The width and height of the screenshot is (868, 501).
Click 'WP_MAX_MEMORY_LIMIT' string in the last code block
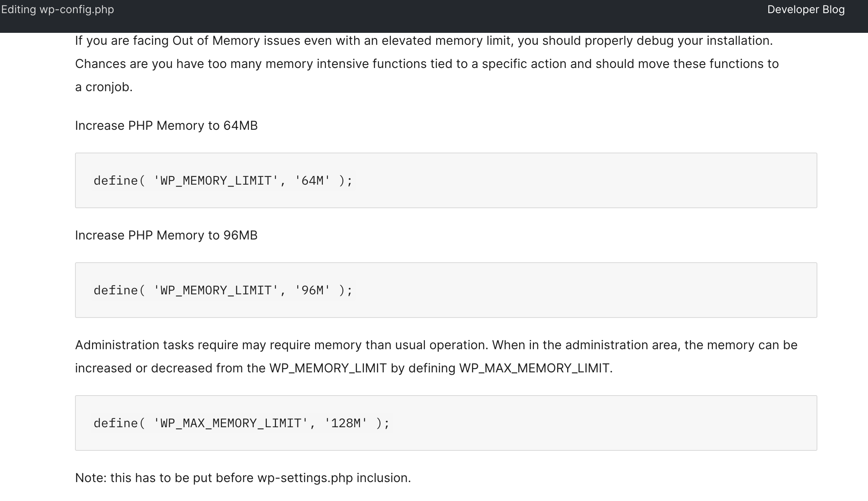coord(230,423)
